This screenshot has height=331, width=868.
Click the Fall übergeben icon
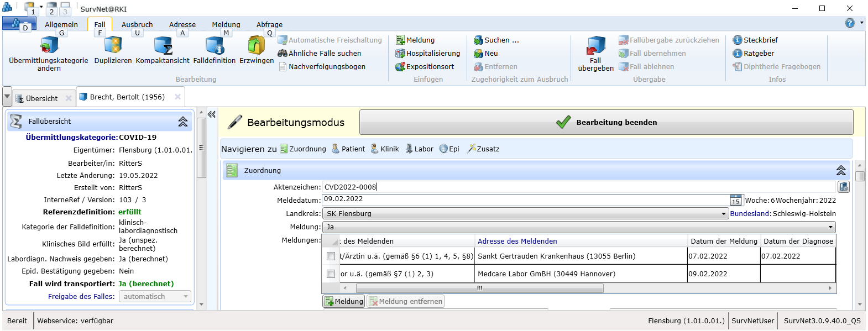pos(595,45)
